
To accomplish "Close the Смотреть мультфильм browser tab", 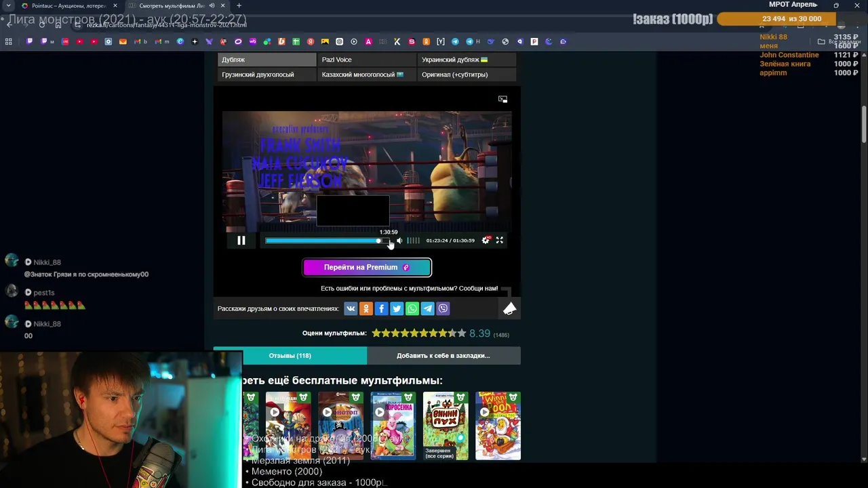I will 222,5.
